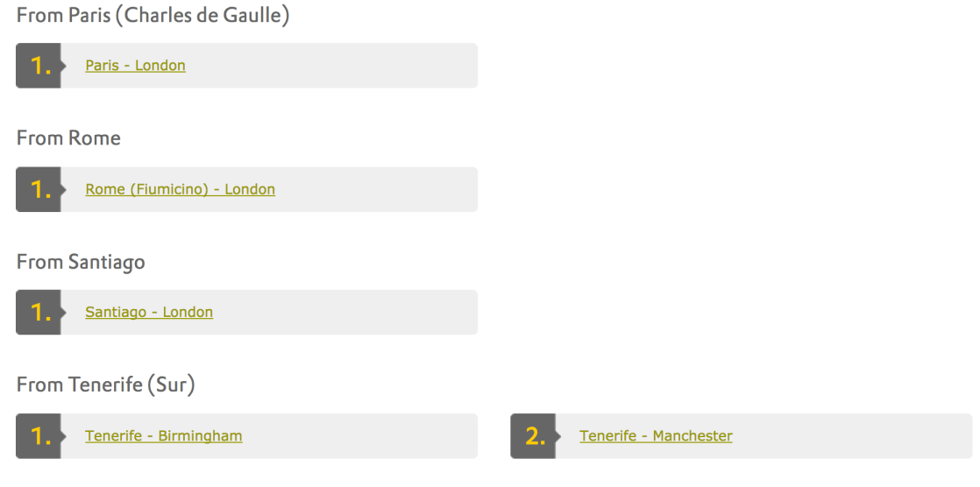This screenshot has height=487, width=980.
Task: Select the 'From Santiago' heading text
Action: 81,262
